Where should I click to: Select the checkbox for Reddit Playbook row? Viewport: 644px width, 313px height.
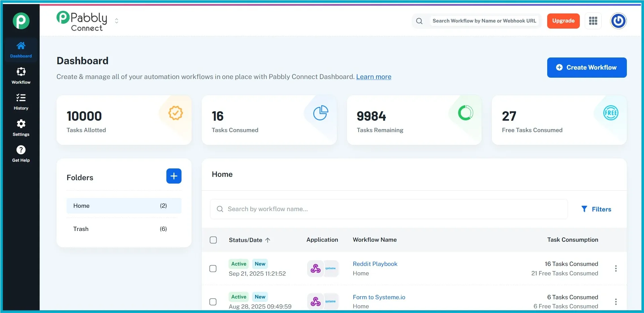click(x=213, y=268)
